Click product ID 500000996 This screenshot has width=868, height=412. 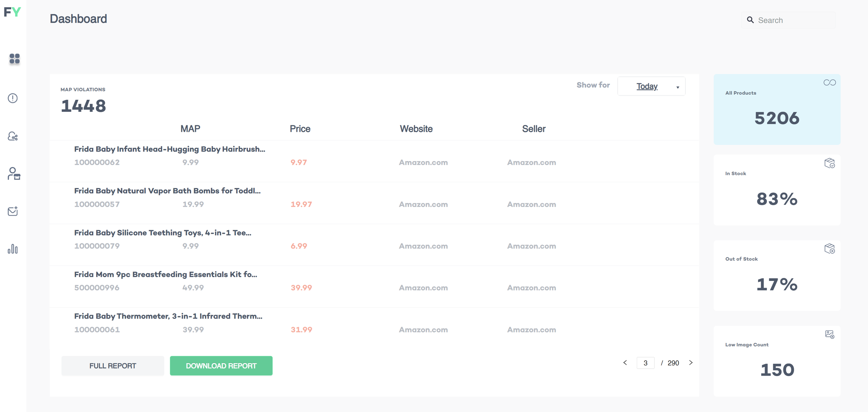tap(97, 288)
